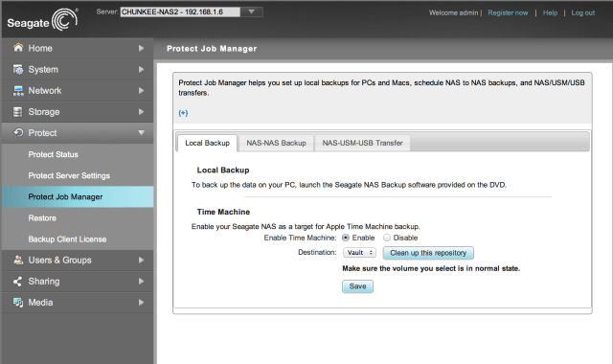Click the Network computers icon
The width and height of the screenshot is (613, 364).
[18, 90]
